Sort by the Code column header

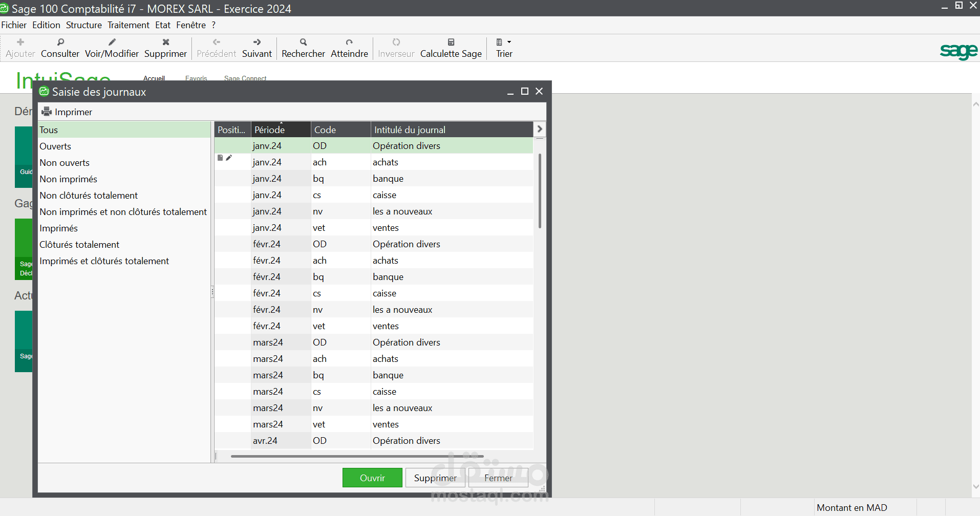340,130
